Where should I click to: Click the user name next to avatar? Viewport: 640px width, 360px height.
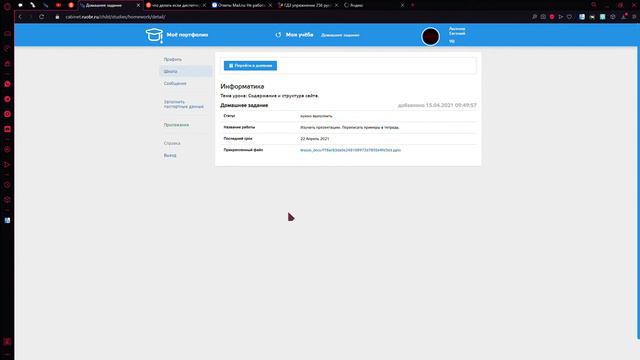[x=457, y=31]
